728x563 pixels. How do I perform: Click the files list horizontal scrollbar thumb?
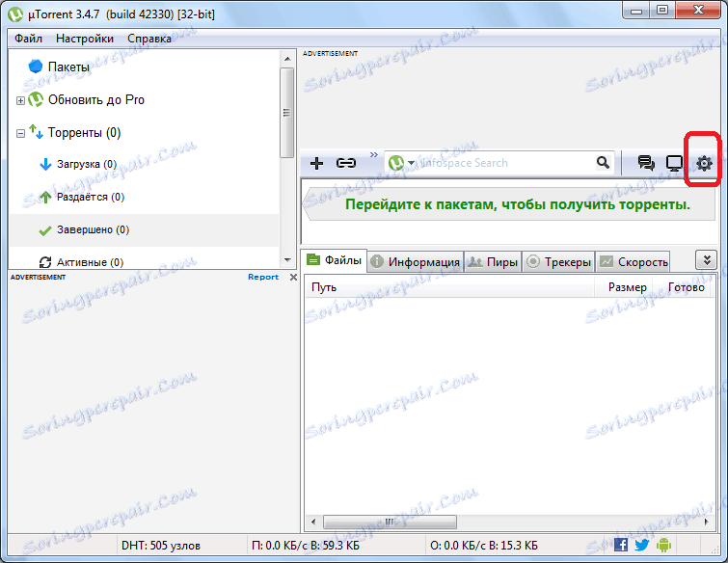[390, 522]
